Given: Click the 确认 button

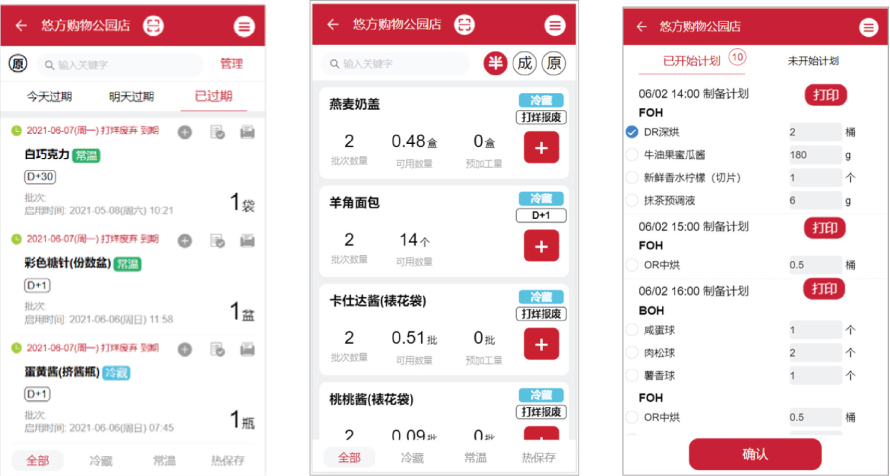Looking at the screenshot, I should [x=755, y=454].
